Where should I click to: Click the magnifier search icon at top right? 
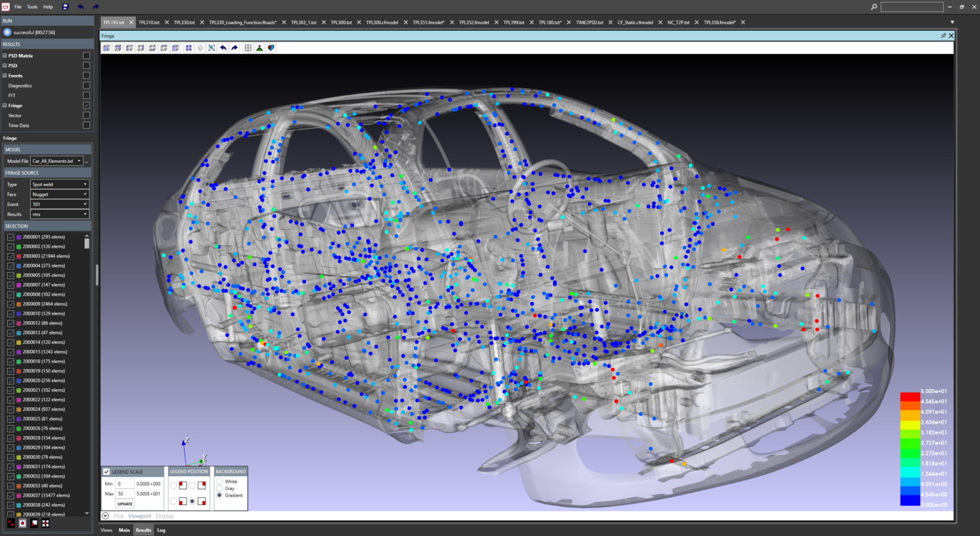pos(874,7)
